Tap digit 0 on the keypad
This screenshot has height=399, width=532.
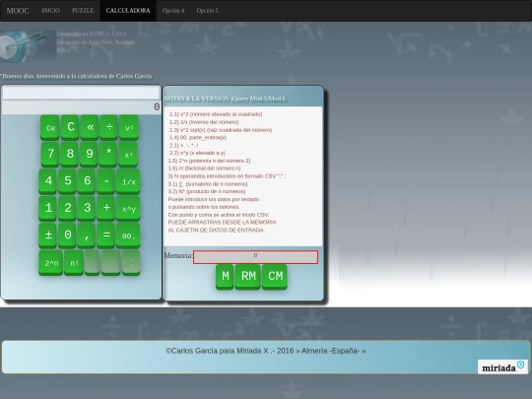coord(67,234)
